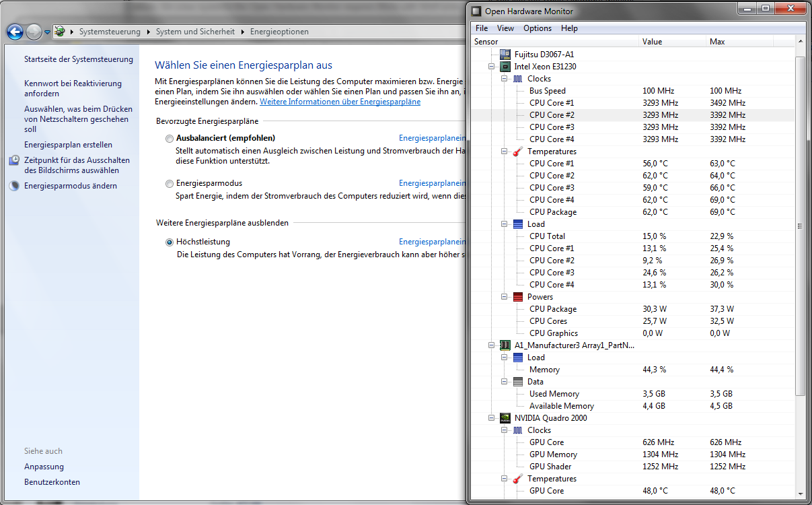Click the scrollbar down arrow in hardware monitor
The width and height of the screenshot is (812, 505).
point(800,494)
